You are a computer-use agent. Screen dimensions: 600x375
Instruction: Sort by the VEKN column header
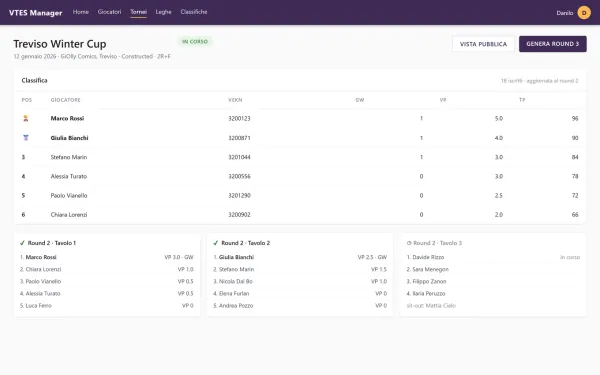click(x=235, y=100)
